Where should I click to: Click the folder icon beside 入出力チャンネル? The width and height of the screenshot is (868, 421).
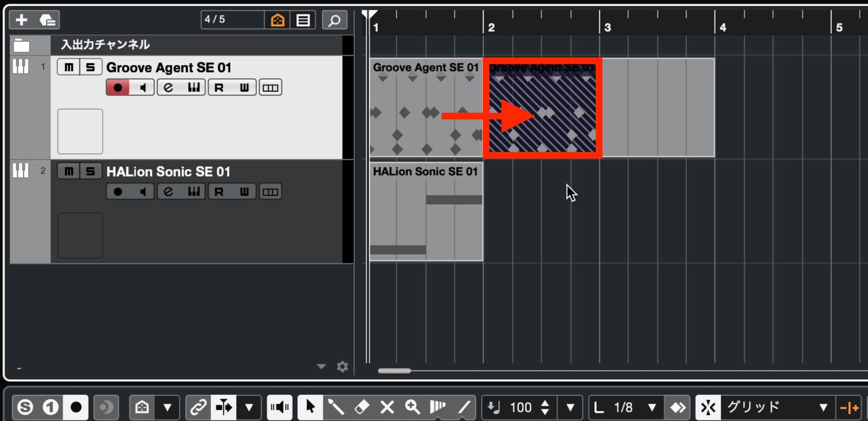[x=22, y=45]
